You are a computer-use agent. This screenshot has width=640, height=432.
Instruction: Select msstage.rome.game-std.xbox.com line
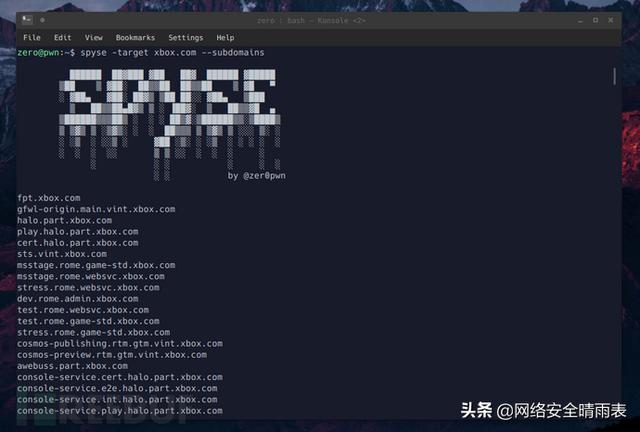96,265
